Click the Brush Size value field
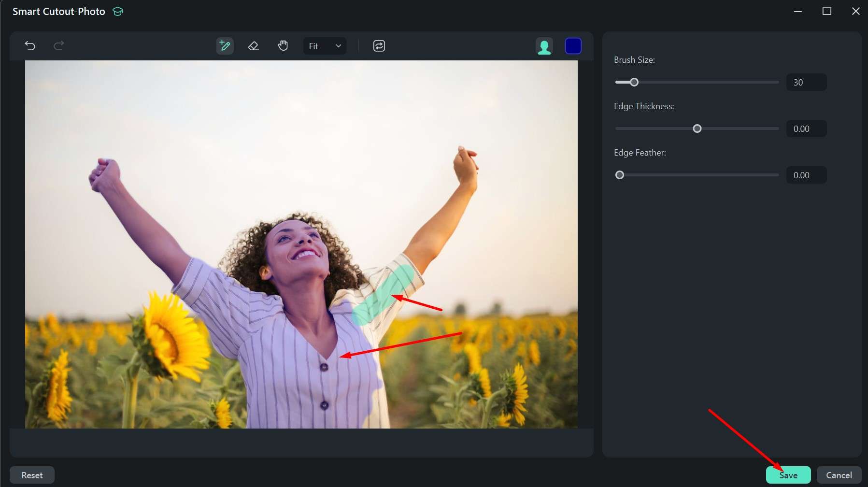 tap(806, 82)
